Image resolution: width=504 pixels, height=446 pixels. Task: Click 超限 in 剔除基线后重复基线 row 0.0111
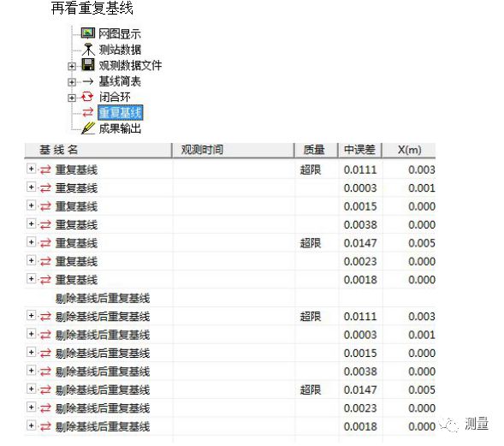[311, 317]
